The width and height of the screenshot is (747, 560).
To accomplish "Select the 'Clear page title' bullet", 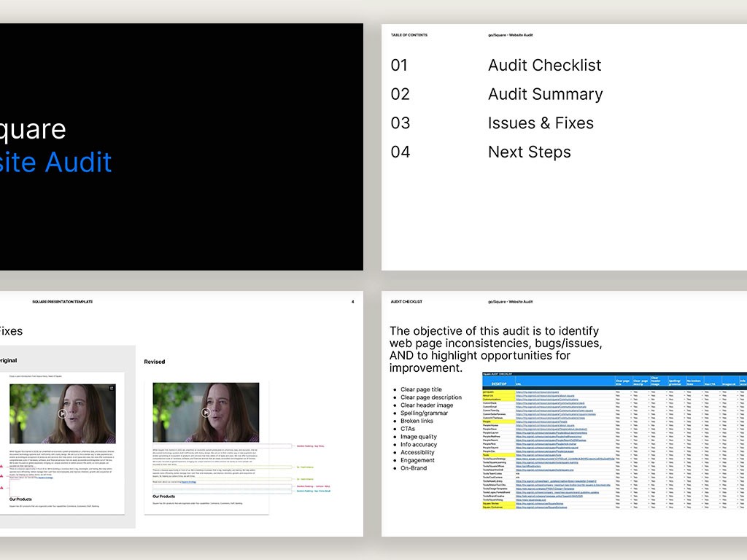I will point(421,389).
